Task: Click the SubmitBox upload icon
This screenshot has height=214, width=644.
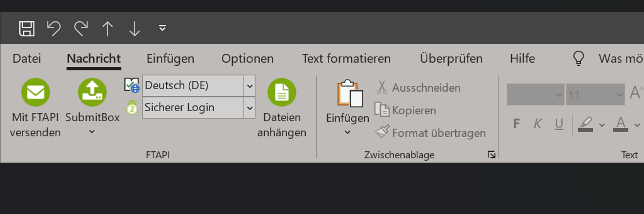Action: (x=92, y=92)
